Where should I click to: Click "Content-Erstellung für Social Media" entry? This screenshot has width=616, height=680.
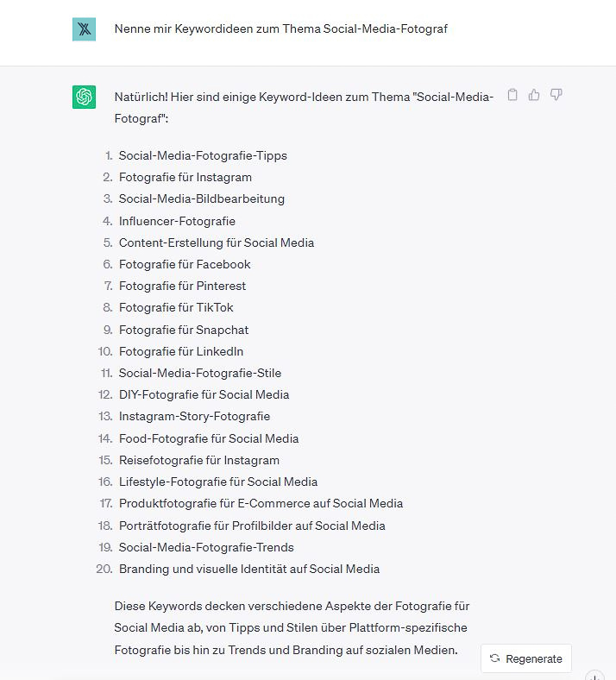[217, 242]
